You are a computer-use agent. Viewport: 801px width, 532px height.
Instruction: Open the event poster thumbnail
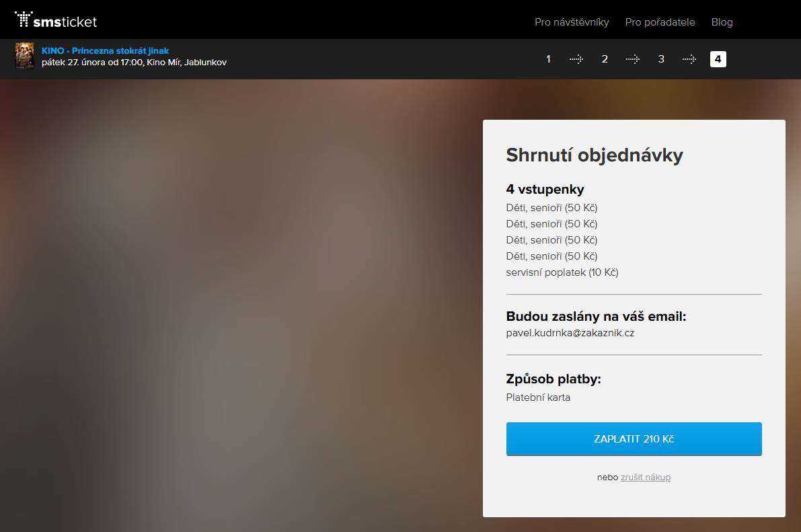pos(25,56)
